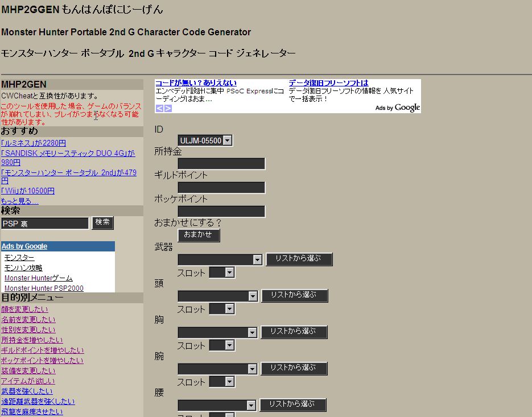Click the 所持金 input field

point(221,163)
